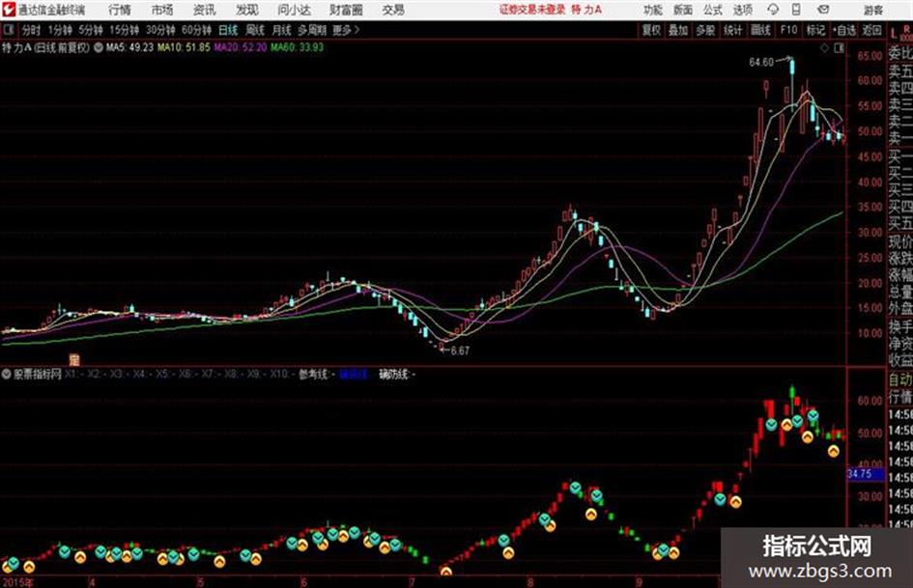
Task: Click the blue highlighted indicator line label
Action: coord(354,374)
